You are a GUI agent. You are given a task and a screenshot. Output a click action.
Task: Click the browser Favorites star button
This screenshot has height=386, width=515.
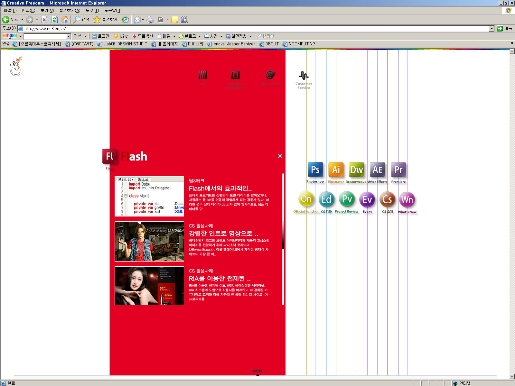[x=105, y=20]
